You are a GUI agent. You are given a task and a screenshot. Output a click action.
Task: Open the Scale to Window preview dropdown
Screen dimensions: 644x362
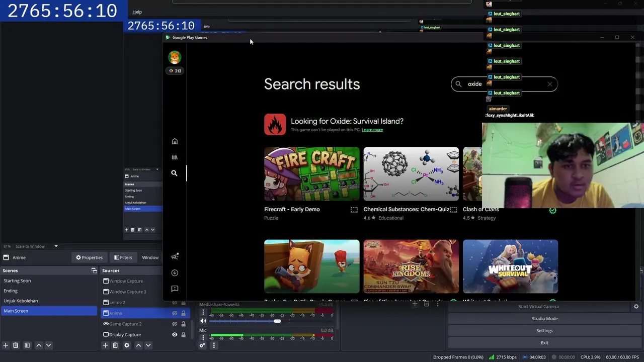[x=37, y=246]
